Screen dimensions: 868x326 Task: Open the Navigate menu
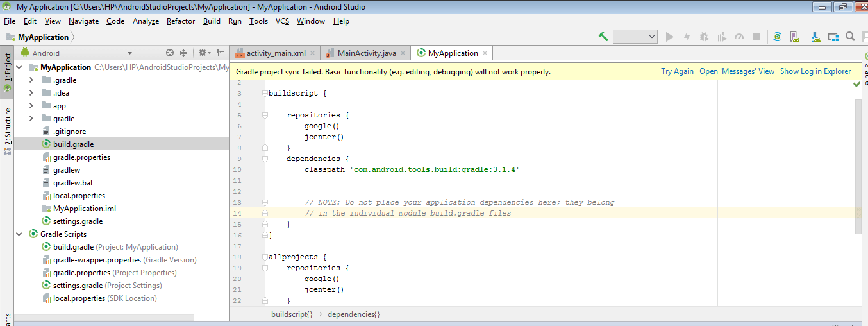tap(84, 21)
